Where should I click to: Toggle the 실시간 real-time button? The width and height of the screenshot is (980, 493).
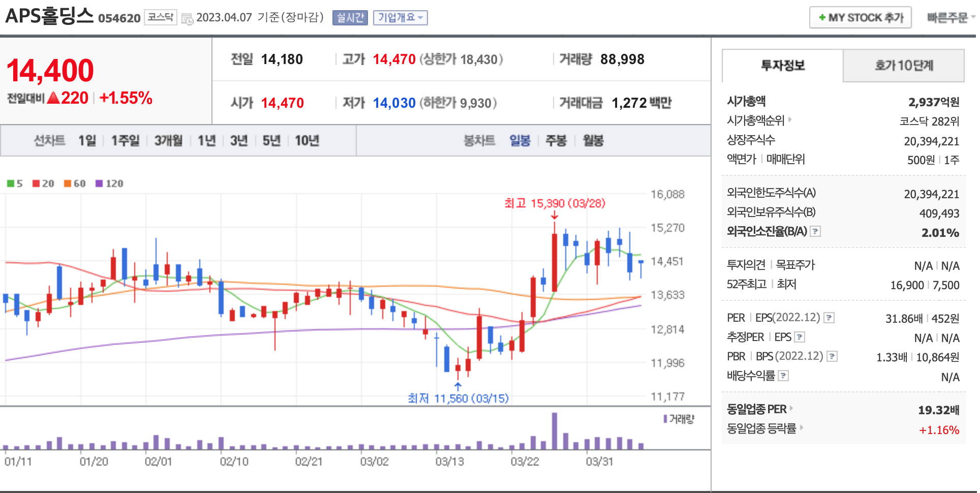350,18
